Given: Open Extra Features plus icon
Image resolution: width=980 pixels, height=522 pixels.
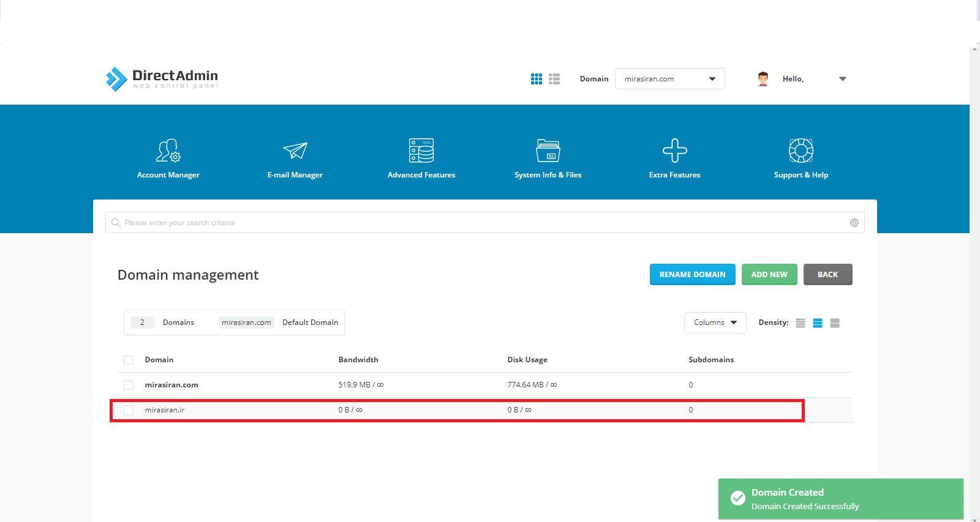Looking at the screenshot, I should [674, 151].
